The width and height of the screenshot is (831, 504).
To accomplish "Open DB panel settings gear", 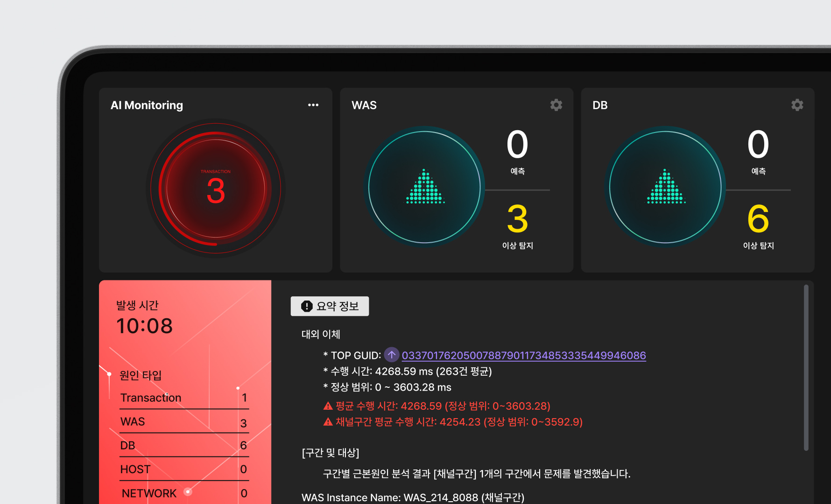I will click(797, 105).
